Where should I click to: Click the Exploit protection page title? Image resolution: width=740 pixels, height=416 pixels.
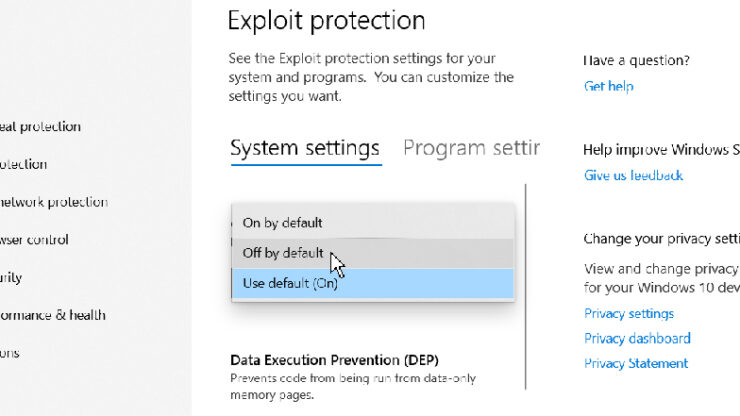[326, 20]
